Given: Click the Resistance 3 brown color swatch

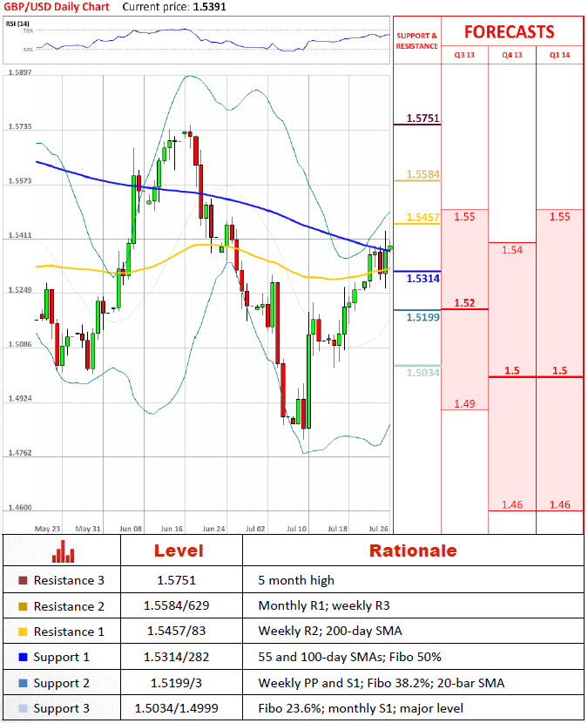Looking at the screenshot, I should [x=23, y=580].
